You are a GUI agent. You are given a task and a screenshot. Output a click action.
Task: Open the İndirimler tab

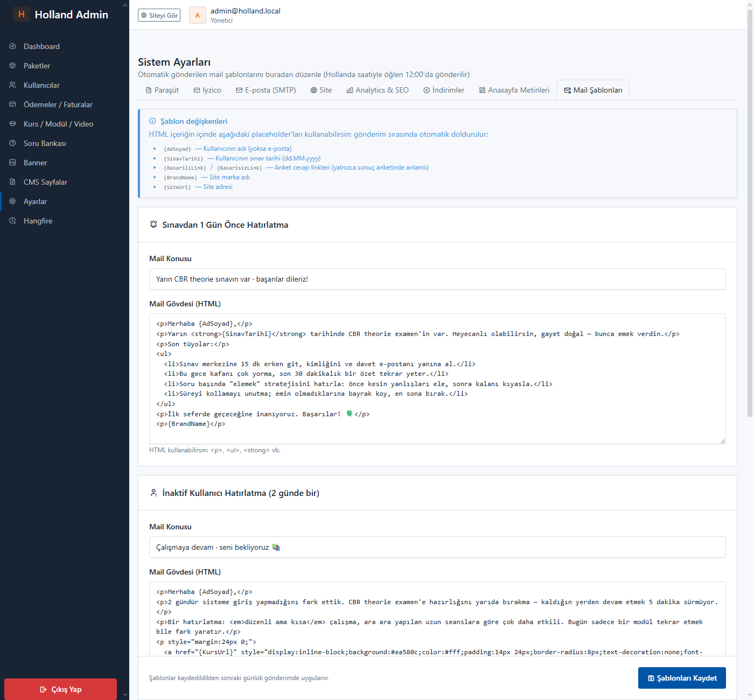tap(444, 90)
